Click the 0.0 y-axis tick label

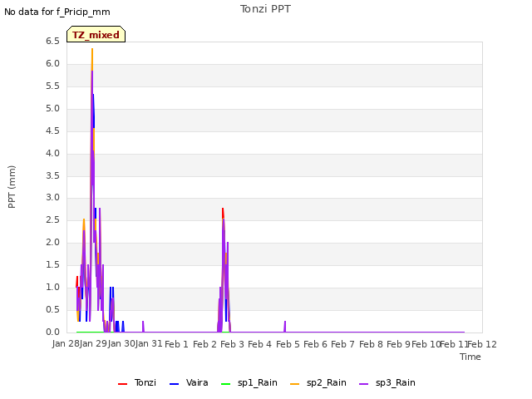coord(52,332)
